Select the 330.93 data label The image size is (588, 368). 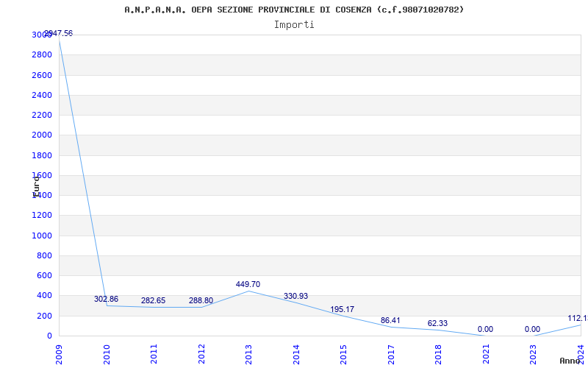tap(295, 296)
